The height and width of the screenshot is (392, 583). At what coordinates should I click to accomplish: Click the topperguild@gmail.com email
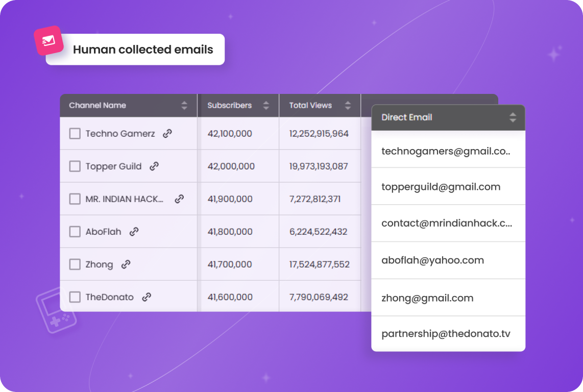click(x=441, y=187)
